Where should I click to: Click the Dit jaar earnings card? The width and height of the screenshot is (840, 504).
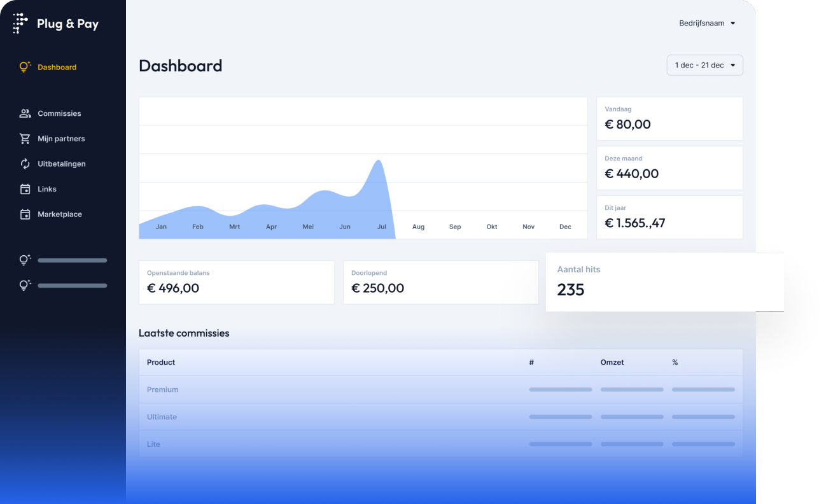click(669, 217)
